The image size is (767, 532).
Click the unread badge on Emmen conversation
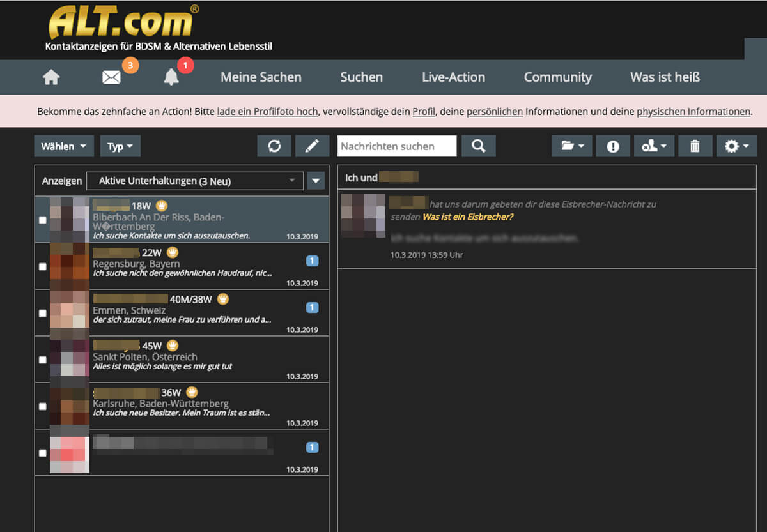tap(312, 307)
